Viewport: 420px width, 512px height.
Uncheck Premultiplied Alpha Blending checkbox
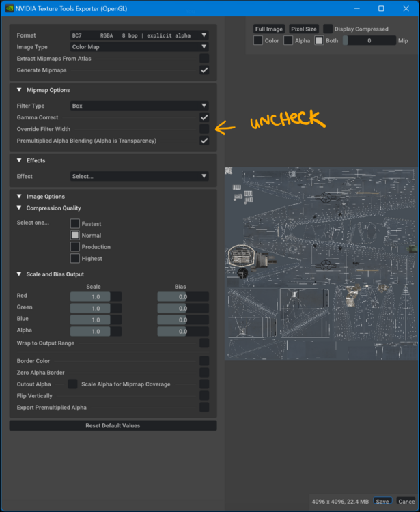click(x=204, y=141)
